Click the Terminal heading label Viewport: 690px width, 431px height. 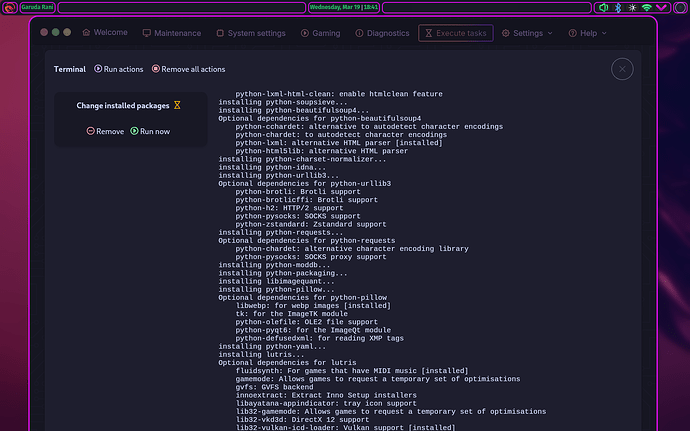(70, 69)
